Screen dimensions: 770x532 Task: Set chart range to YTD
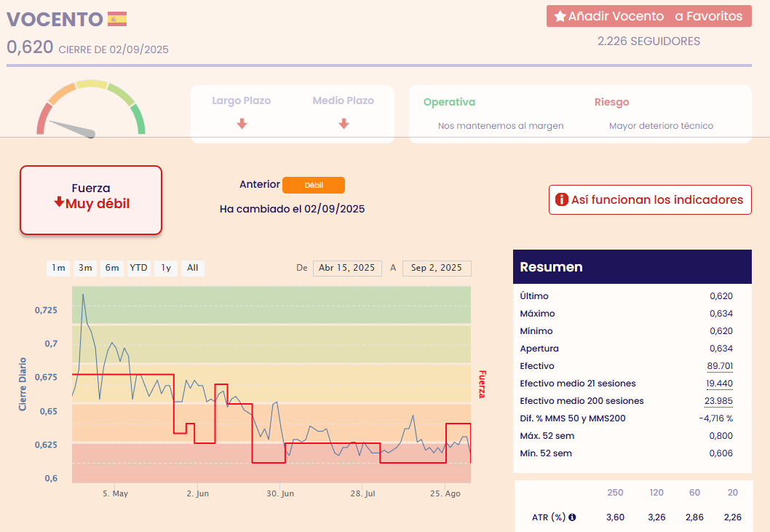[138, 268]
